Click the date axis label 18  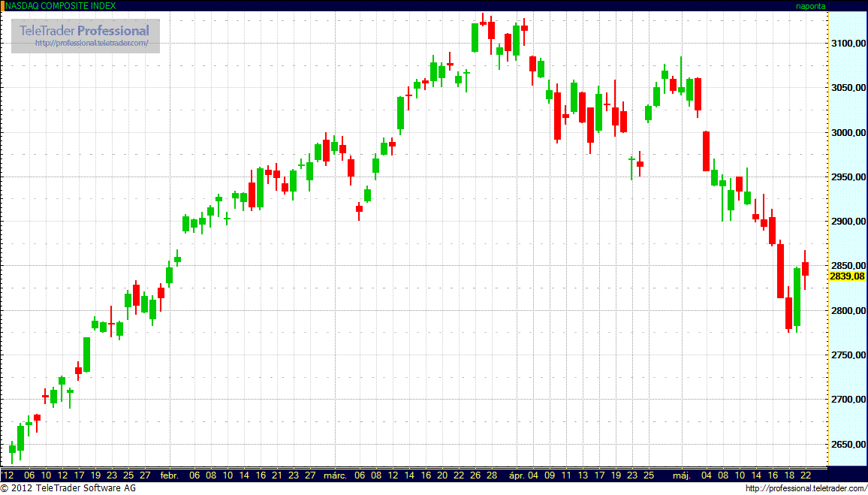tap(789, 475)
